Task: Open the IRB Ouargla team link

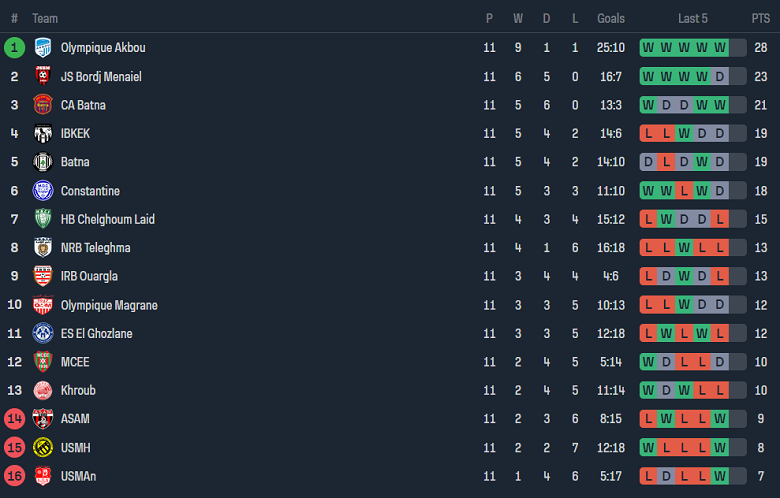Action: [90, 276]
